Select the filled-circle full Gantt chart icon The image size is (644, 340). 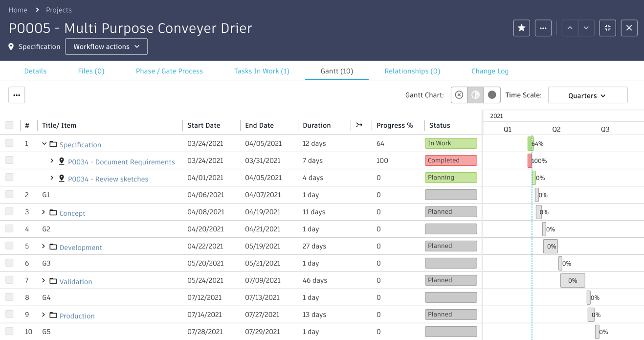point(492,95)
